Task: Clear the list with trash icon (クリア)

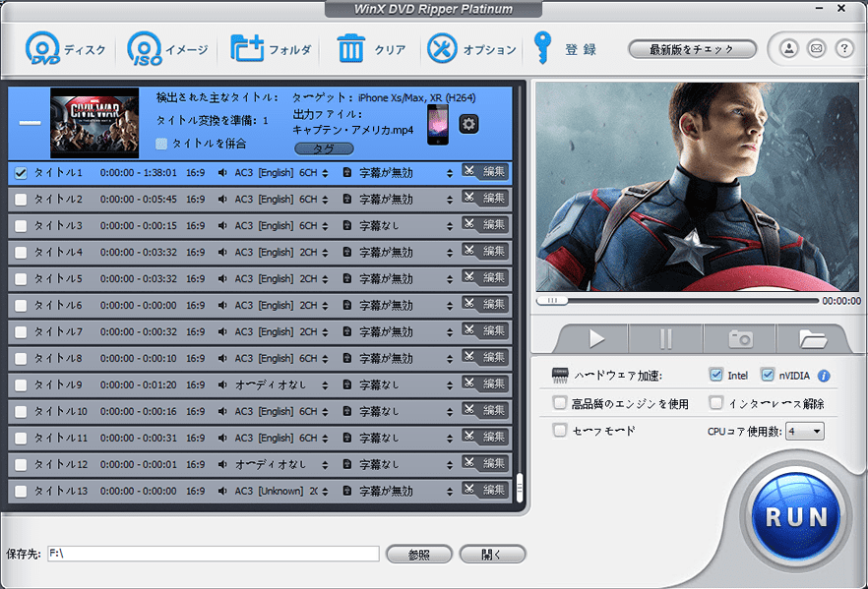Action: (351, 48)
